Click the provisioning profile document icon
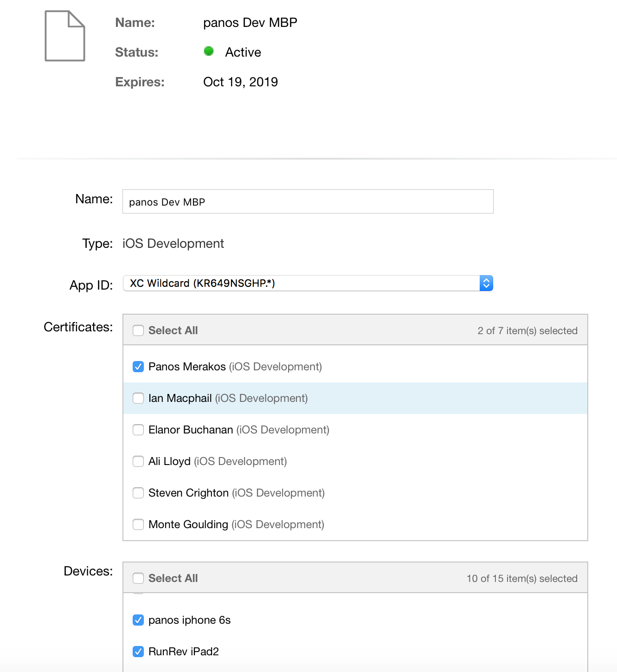 (65, 36)
